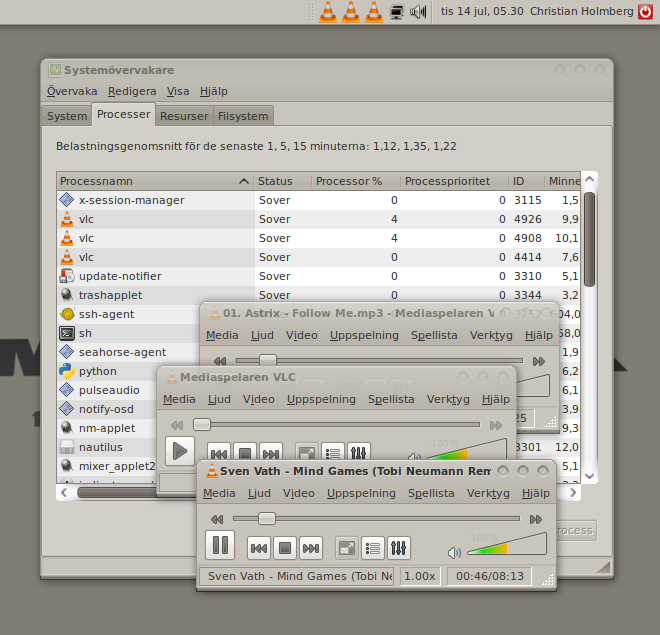Click the 00:46/08:13 elapsed time display
660x635 pixels.
point(490,576)
